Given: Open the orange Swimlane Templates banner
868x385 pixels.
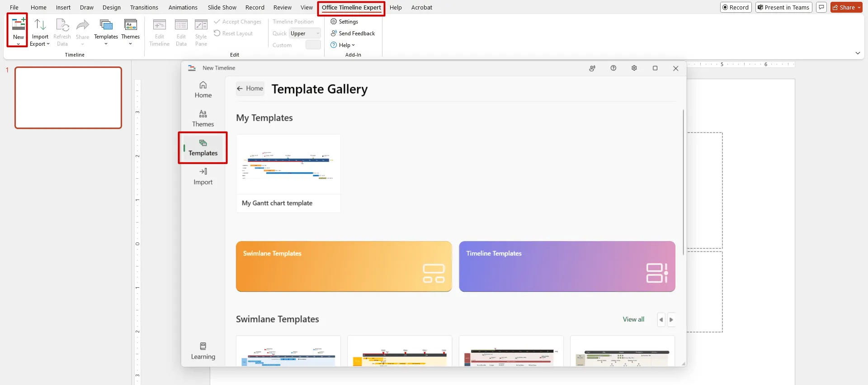Looking at the screenshot, I should tap(344, 266).
